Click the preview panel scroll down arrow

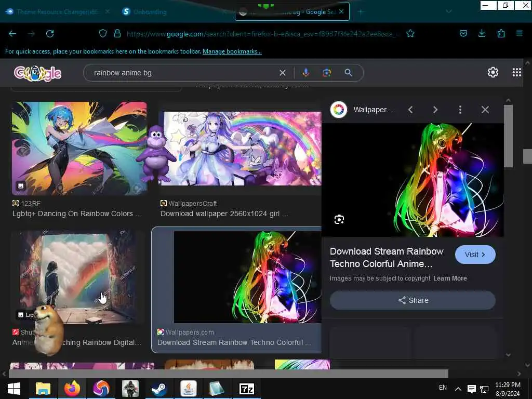tap(508, 354)
